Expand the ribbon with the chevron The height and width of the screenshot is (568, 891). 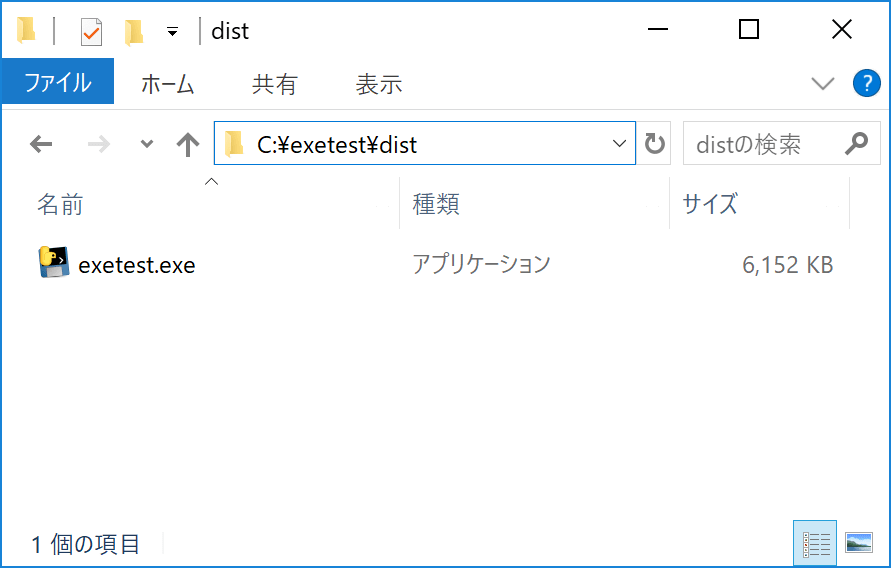[823, 84]
